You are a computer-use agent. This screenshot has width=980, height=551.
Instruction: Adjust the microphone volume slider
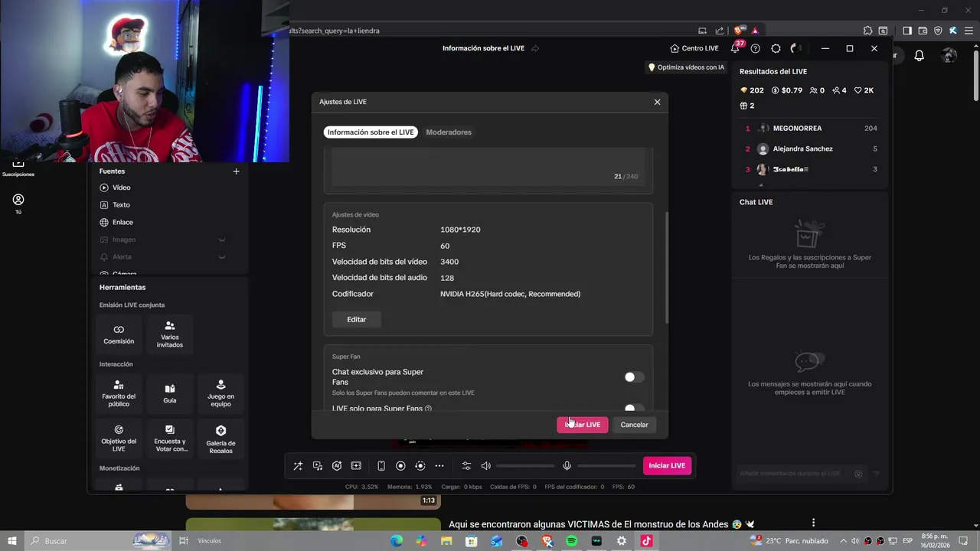click(x=606, y=465)
